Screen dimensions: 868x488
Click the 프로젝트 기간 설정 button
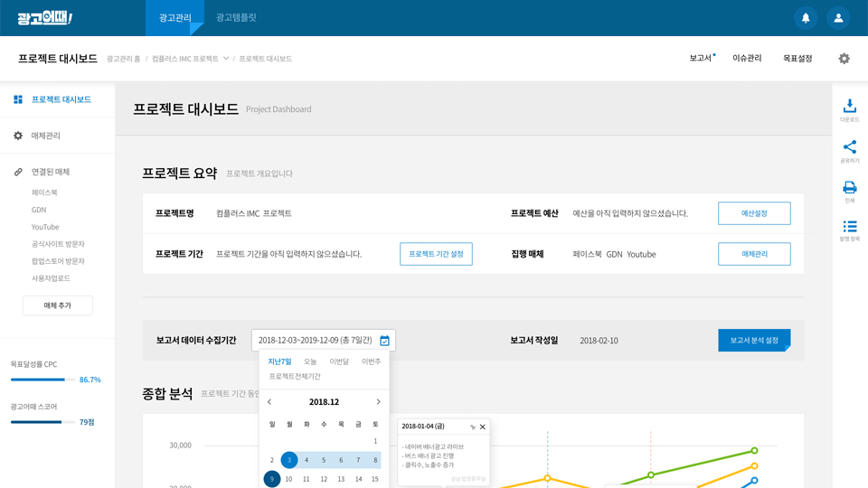coord(436,254)
